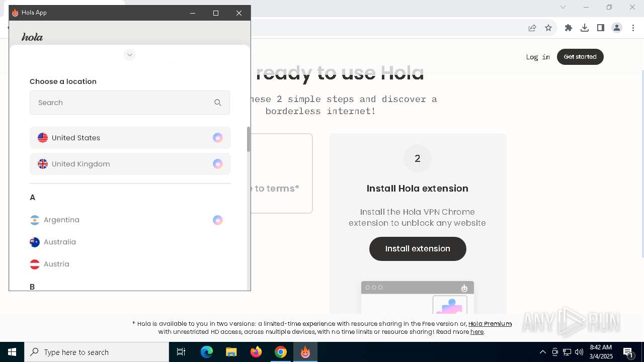Click the Get started button
Viewport: 644px width, 362px height.
coord(580,57)
